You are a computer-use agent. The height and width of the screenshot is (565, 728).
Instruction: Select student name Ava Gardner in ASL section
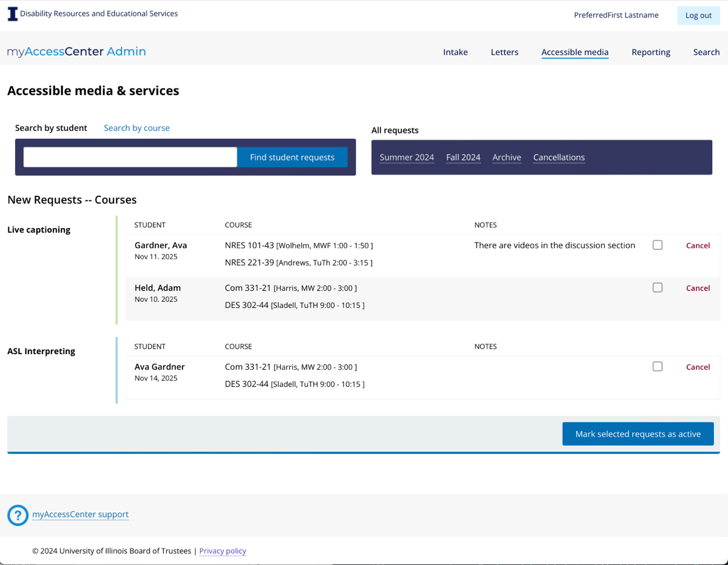point(160,367)
